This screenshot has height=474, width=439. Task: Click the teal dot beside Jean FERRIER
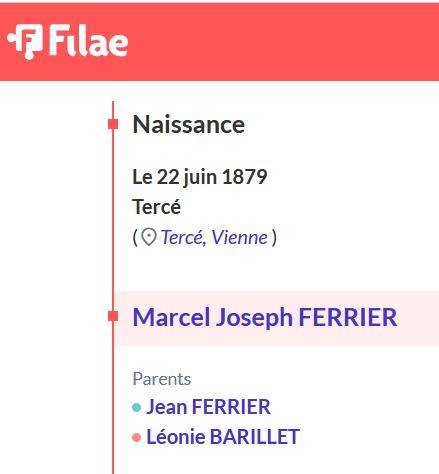pyautogui.click(x=136, y=407)
